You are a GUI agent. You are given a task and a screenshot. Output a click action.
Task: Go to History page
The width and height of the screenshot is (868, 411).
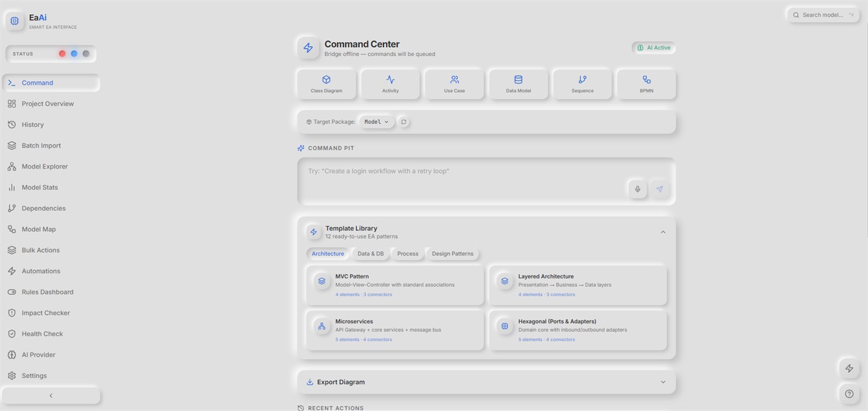(51, 125)
